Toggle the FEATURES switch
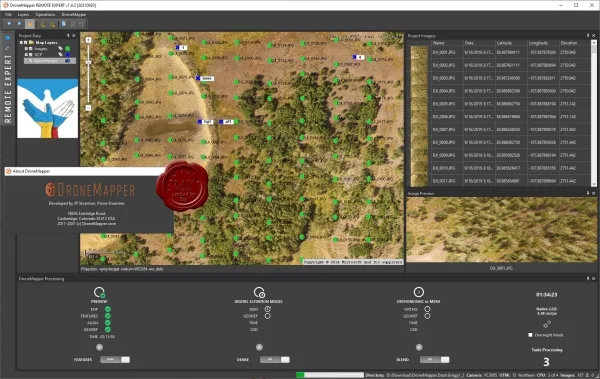 [x=115, y=359]
